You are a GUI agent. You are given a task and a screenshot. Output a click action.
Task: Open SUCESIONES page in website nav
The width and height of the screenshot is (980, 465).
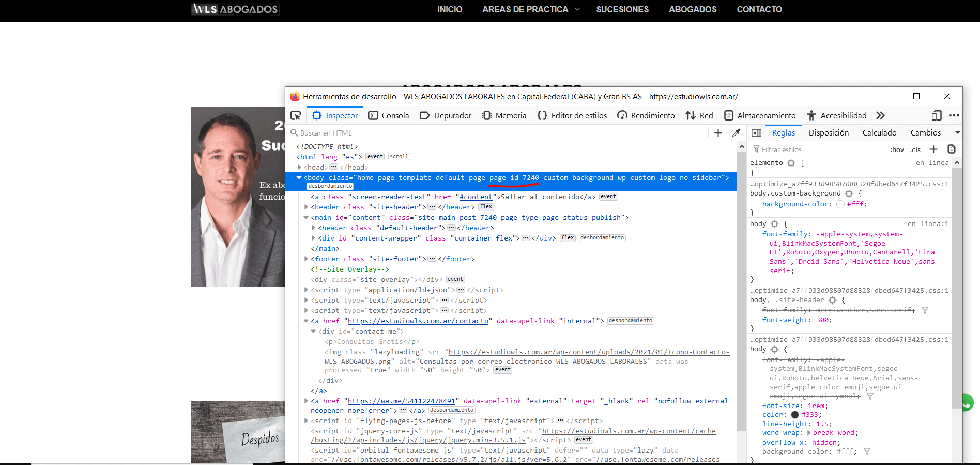pyautogui.click(x=622, y=9)
